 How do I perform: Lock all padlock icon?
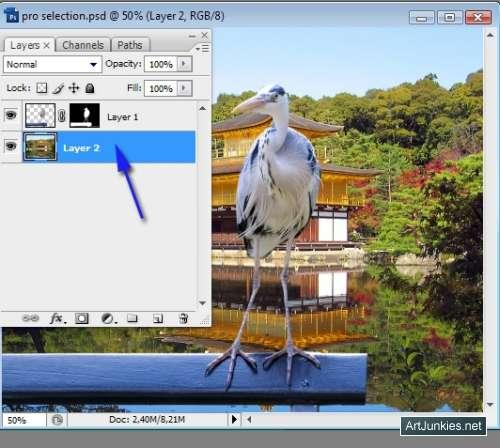90,88
